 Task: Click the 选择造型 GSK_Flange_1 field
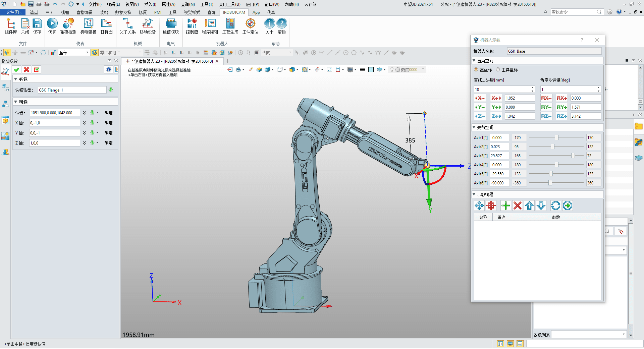[72, 90]
